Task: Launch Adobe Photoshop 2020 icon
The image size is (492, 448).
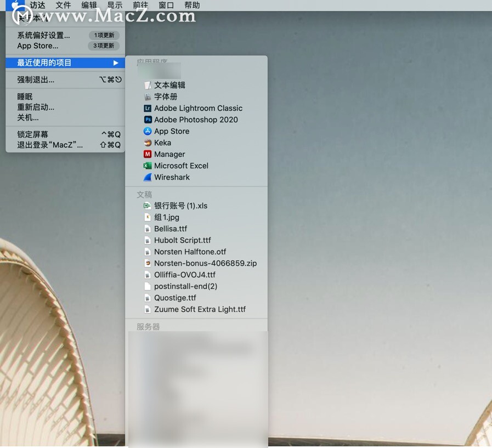Action: (x=148, y=120)
